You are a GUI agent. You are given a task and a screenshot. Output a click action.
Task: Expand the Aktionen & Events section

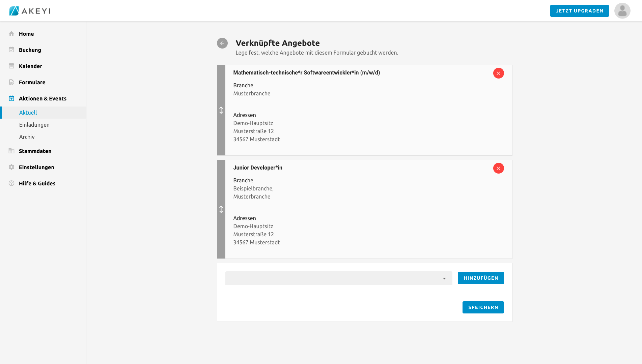(x=43, y=98)
